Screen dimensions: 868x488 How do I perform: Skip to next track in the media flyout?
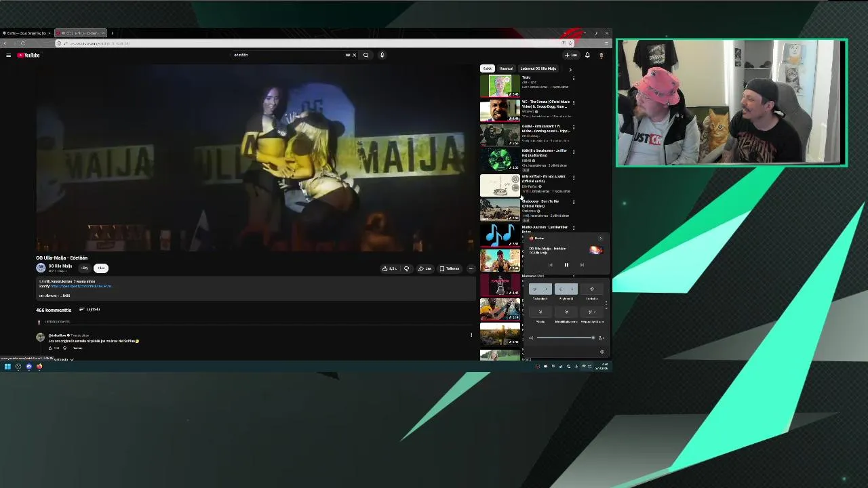(582, 265)
